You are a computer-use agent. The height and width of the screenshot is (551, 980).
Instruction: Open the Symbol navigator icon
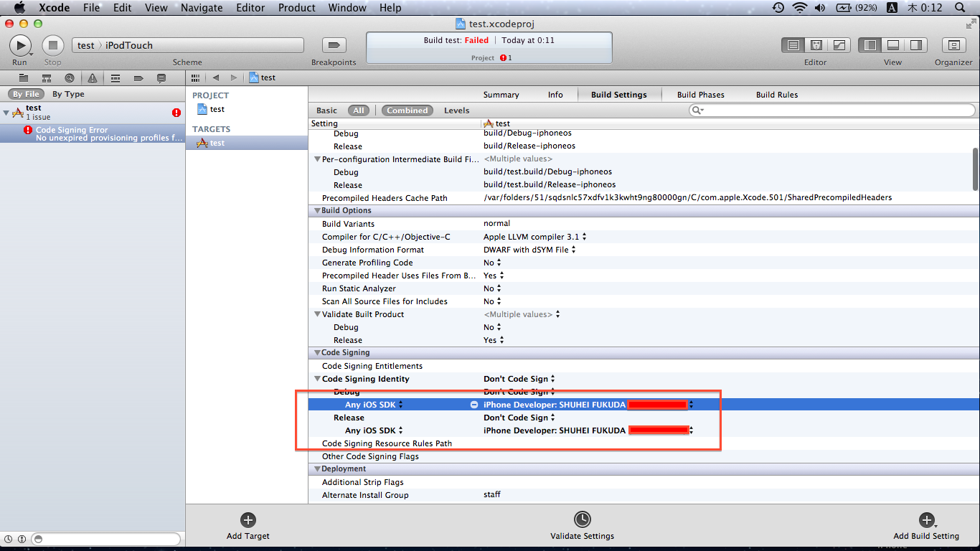click(47, 77)
